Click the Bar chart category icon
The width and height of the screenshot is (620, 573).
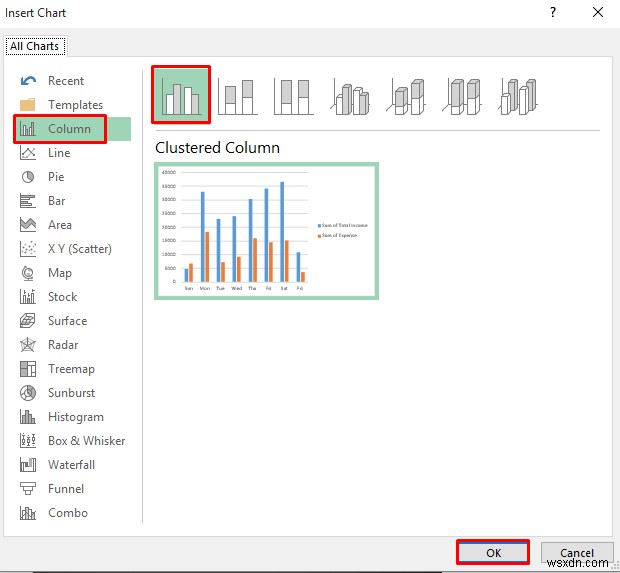coord(28,201)
